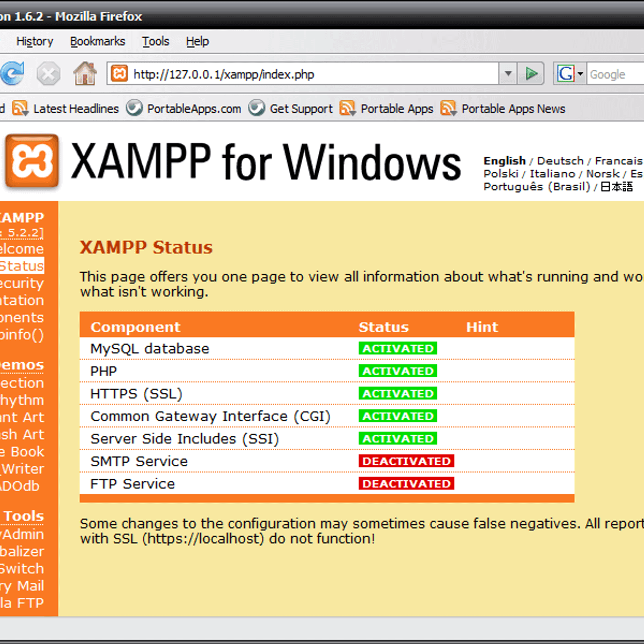Open the Mercury Mail tool link
This screenshot has height=644, width=644.
[22, 586]
